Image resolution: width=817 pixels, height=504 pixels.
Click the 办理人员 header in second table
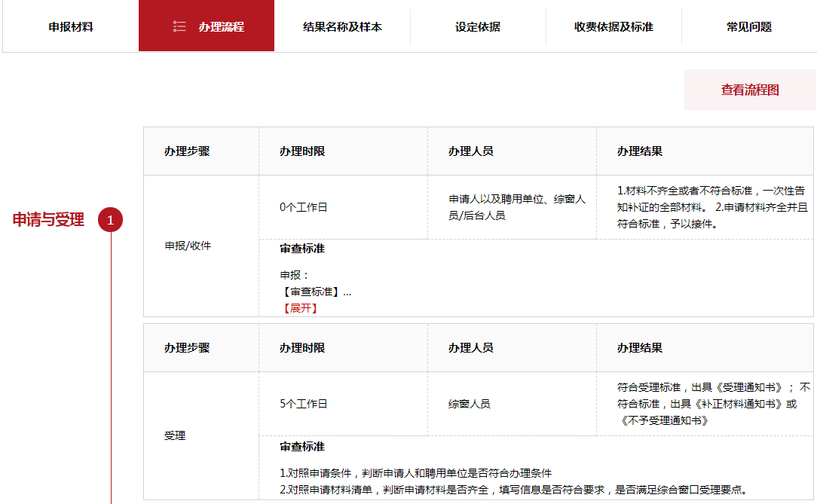tap(470, 348)
